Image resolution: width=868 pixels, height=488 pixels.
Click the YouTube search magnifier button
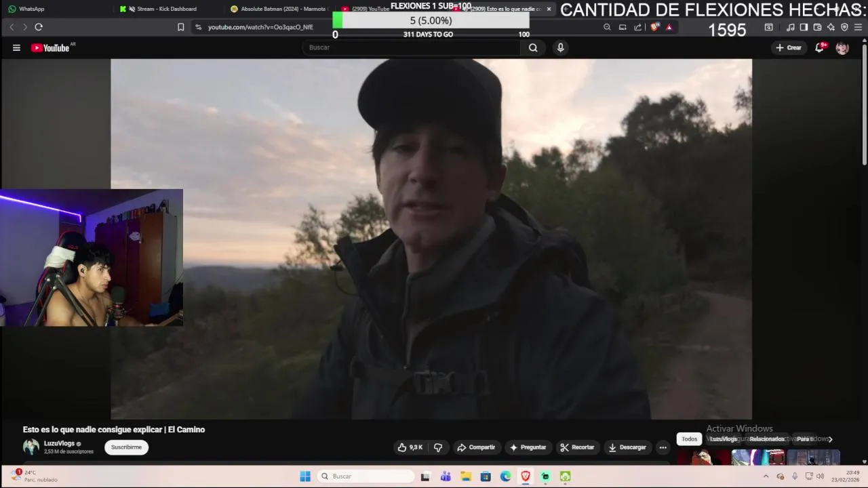point(533,47)
